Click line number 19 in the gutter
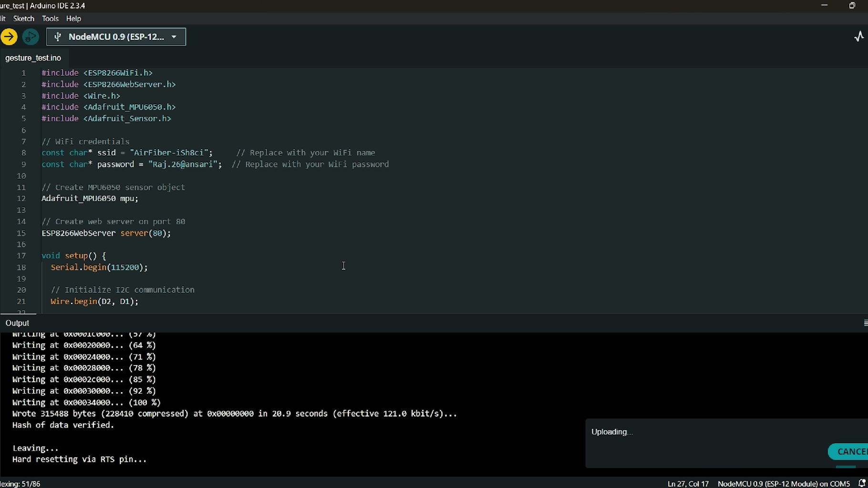868x488 pixels. [x=21, y=279]
